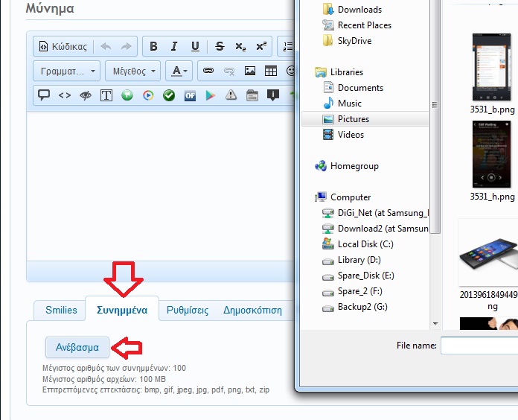Click the File name input field
The height and width of the screenshot is (420, 518).
[x=479, y=346]
